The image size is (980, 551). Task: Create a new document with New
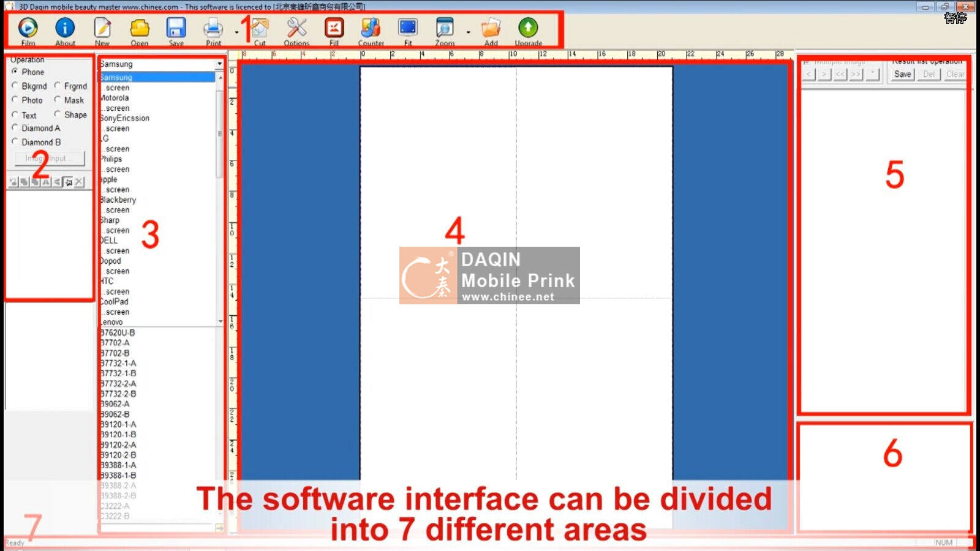102,28
